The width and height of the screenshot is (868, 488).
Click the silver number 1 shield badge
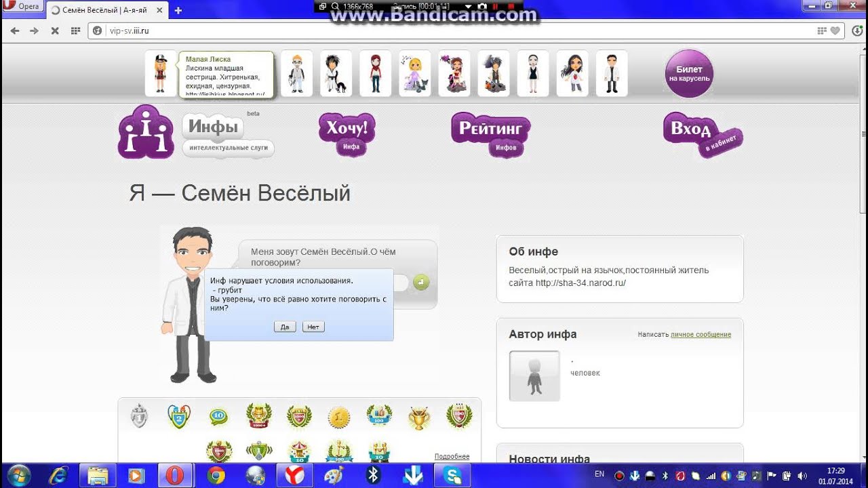pos(139,416)
